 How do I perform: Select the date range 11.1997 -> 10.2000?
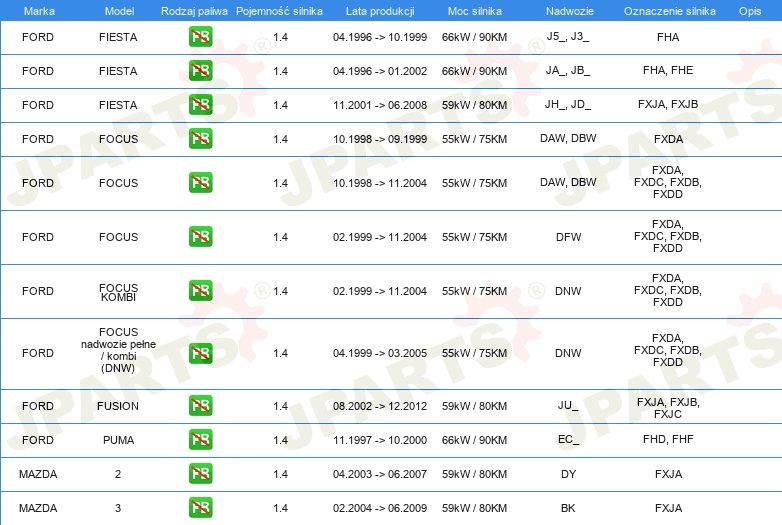[380, 440]
